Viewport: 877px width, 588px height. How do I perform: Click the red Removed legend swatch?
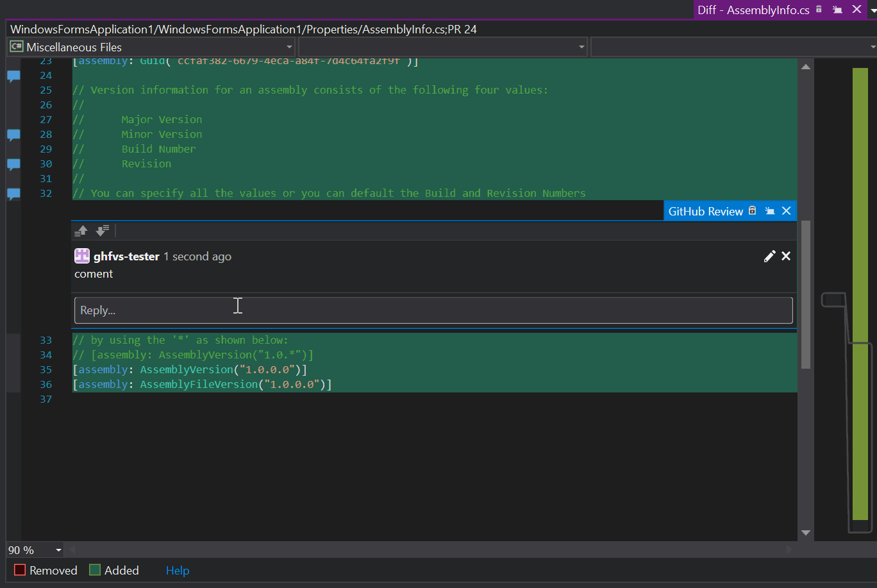click(20, 570)
